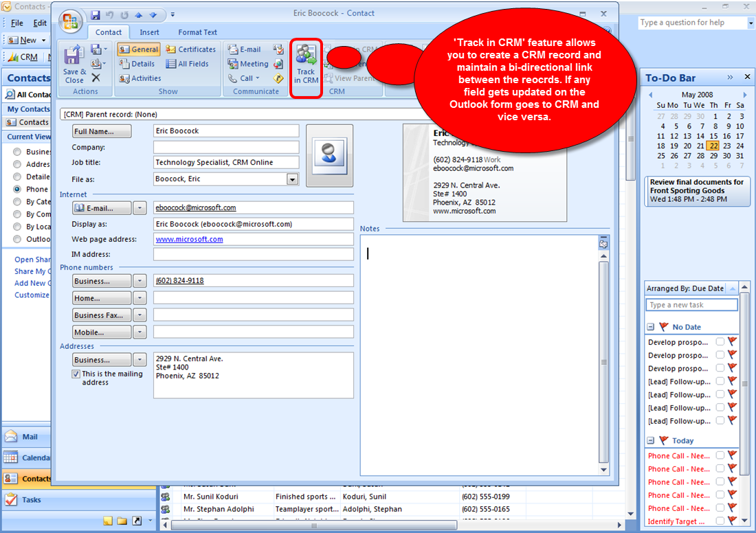Show contact Details view
The height and width of the screenshot is (533, 756).
pyautogui.click(x=137, y=64)
